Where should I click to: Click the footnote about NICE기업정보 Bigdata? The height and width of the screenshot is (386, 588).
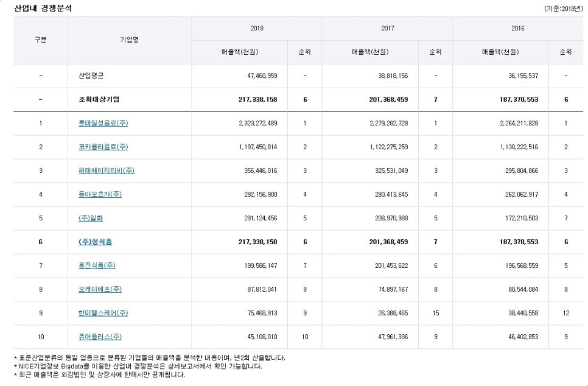138,366
